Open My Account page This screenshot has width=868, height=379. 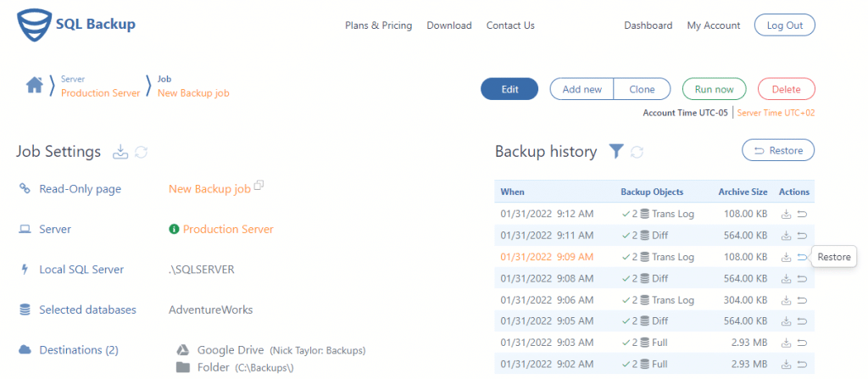(714, 25)
